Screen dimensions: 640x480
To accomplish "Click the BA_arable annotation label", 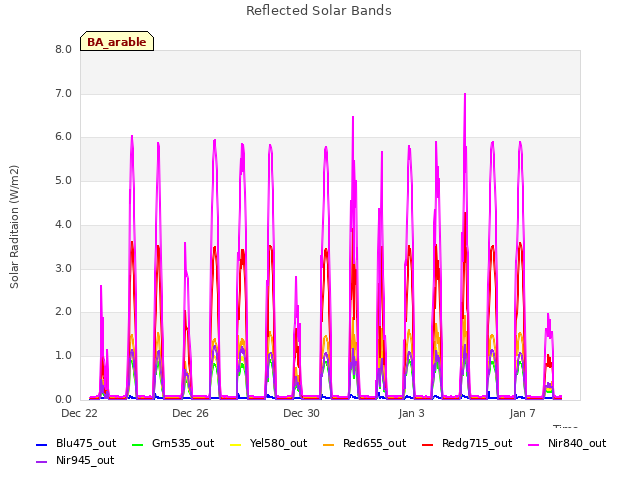I will tap(117, 42).
